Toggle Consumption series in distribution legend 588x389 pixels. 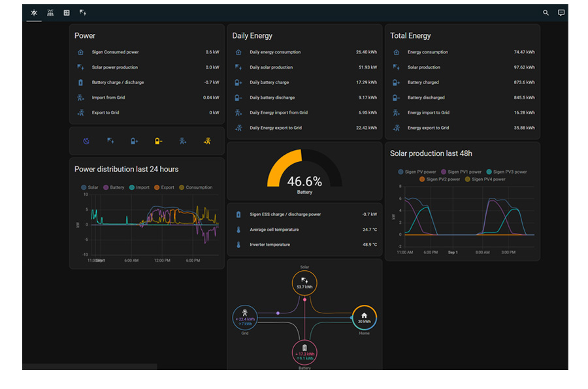[x=196, y=187]
